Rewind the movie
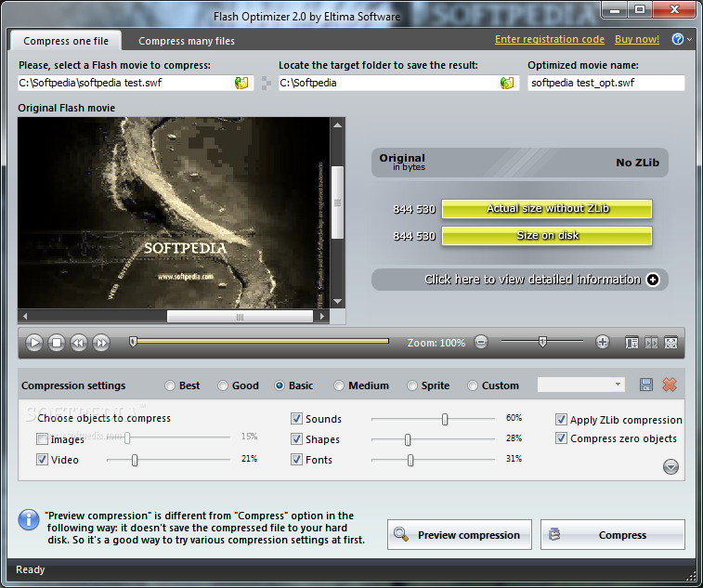703x588 pixels. 79,343
